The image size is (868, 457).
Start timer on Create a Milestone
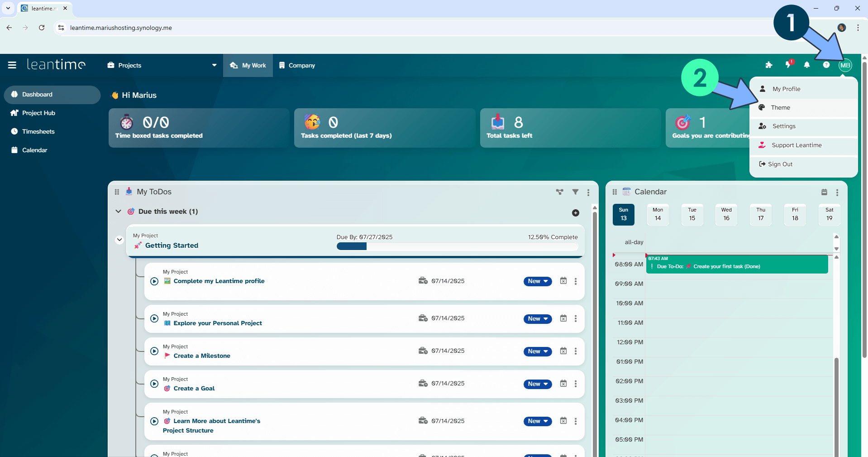154,351
